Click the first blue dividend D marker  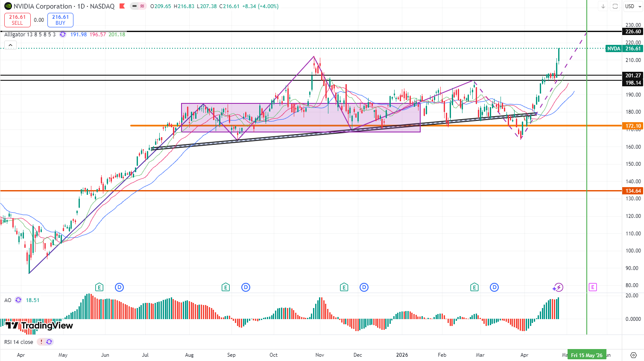click(119, 288)
